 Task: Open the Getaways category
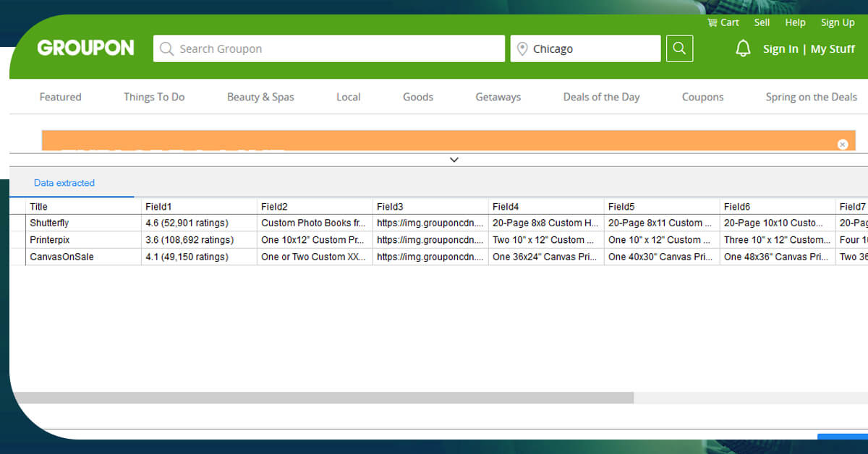click(498, 97)
